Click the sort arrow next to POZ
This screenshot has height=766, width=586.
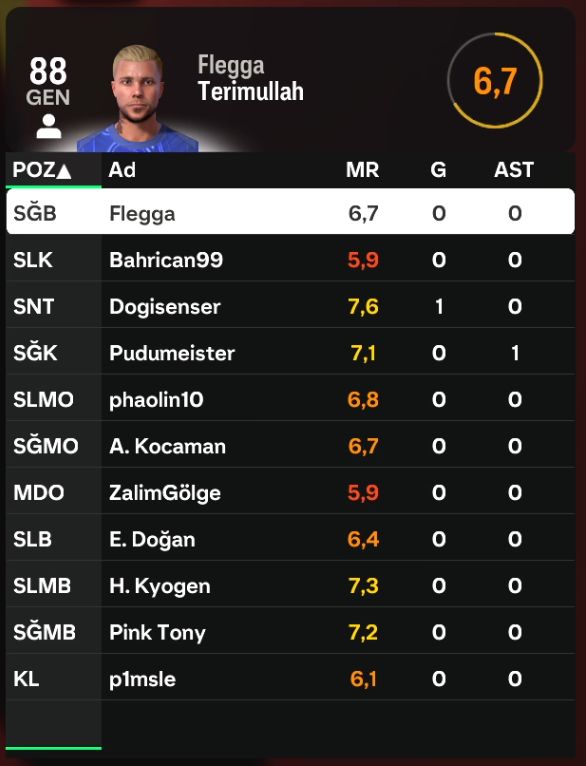coord(64,171)
